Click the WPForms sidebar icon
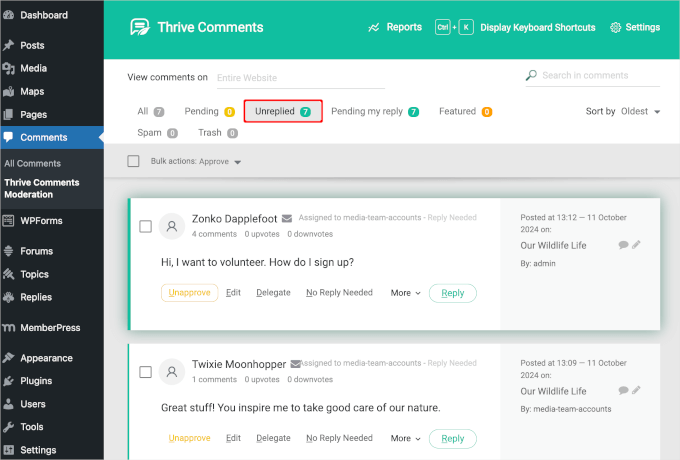Screen dimensions: 680x460 click(8, 221)
